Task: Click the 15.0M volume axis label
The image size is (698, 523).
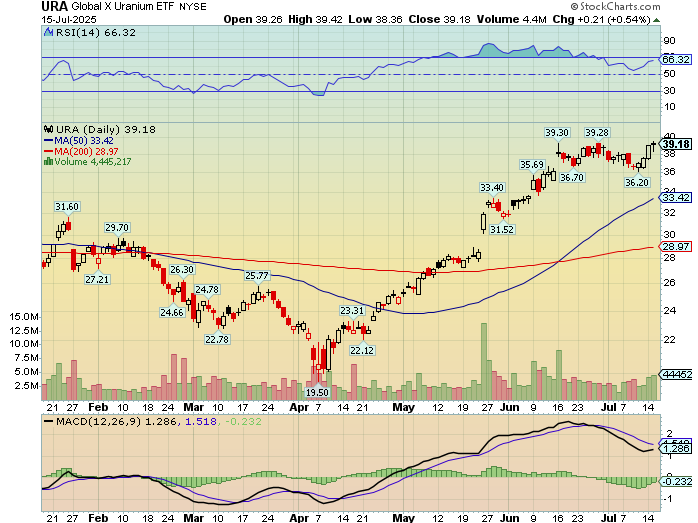Action: click(24, 317)
